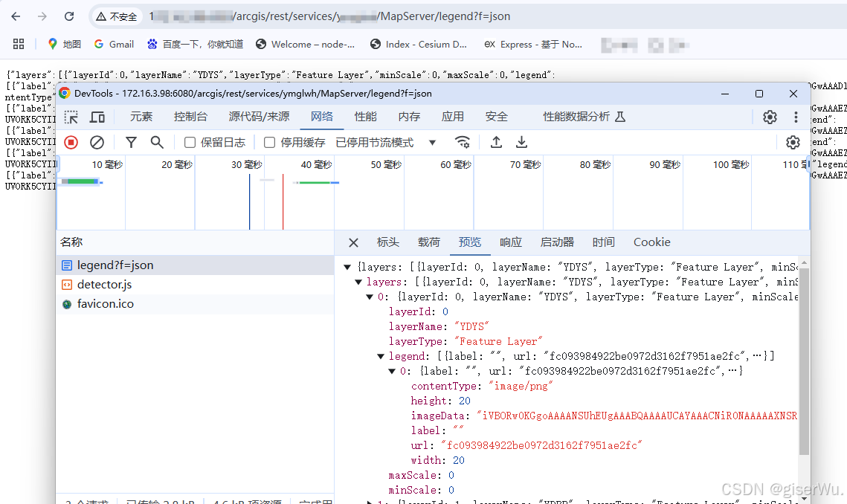Activate the DevTools inspect element picker
The image size is (847, 504).
pyautogui.click(x=71, y=117)
